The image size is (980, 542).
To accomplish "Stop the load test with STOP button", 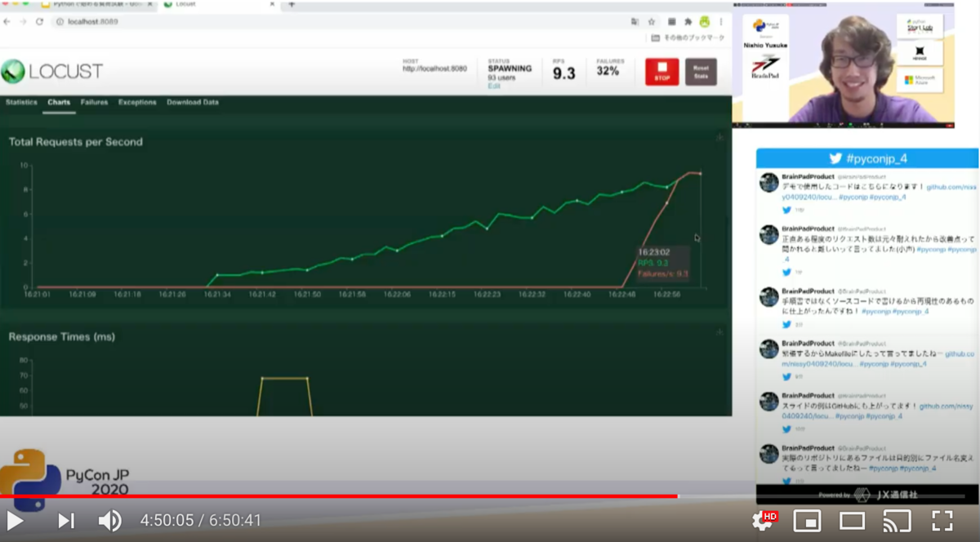I will coord(661,72).
